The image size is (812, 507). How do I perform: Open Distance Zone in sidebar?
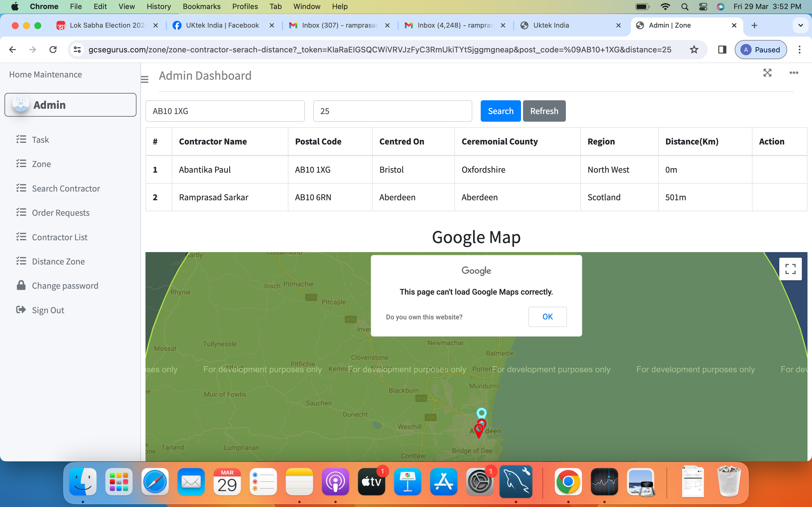coord(58,261)
